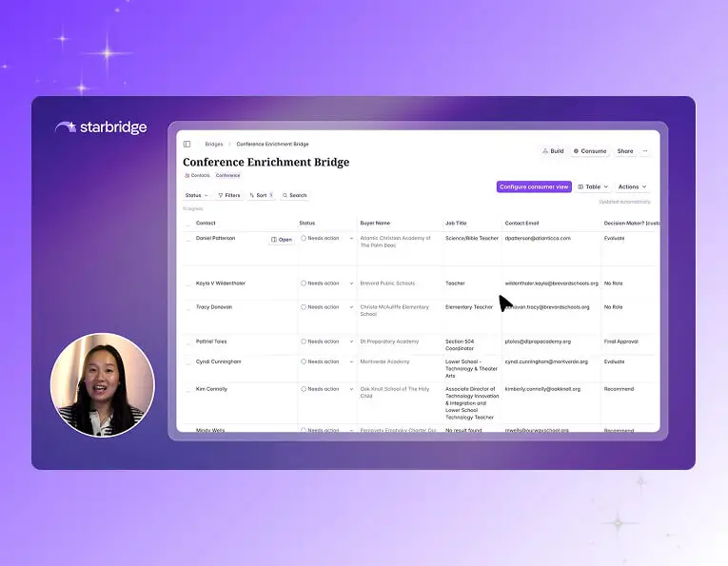The width and height of the screenshot is (728, 566).
Task: Expand status chevron for Kim Connolly
Action: [351, 389]
